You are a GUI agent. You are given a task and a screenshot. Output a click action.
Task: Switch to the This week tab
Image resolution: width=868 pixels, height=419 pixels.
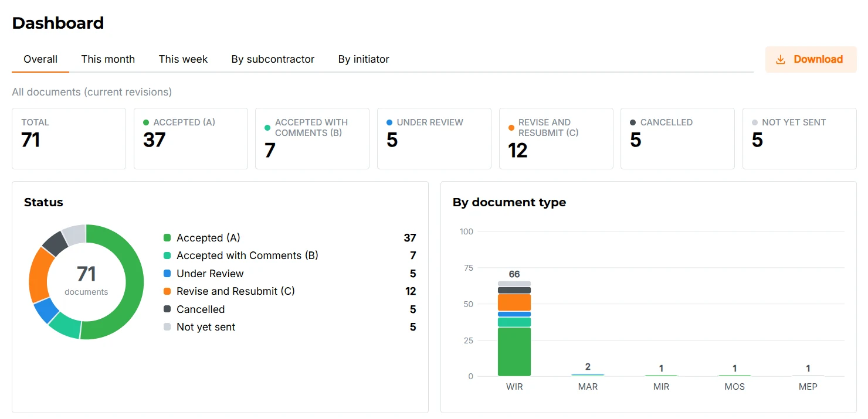pos(183,59)
